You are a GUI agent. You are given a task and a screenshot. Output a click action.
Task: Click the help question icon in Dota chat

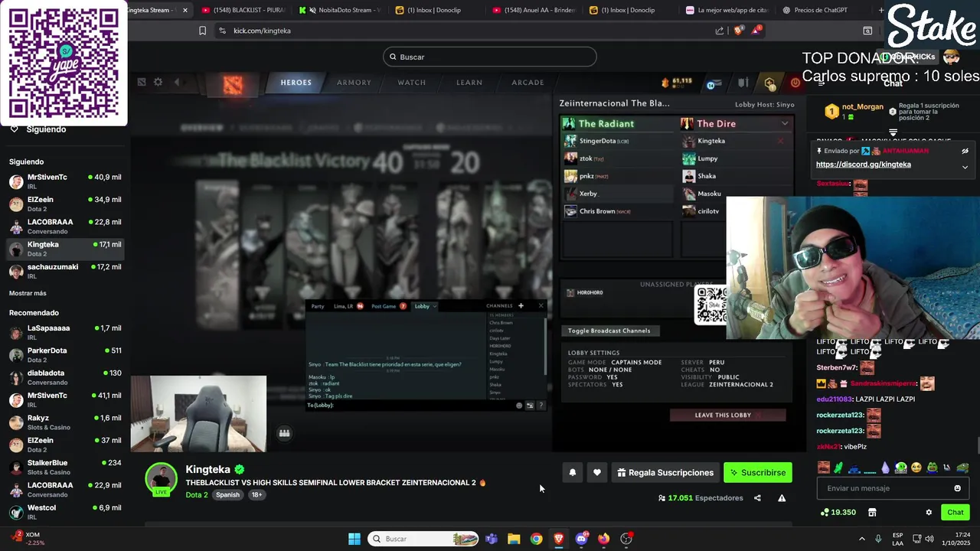tap(541, 406)
